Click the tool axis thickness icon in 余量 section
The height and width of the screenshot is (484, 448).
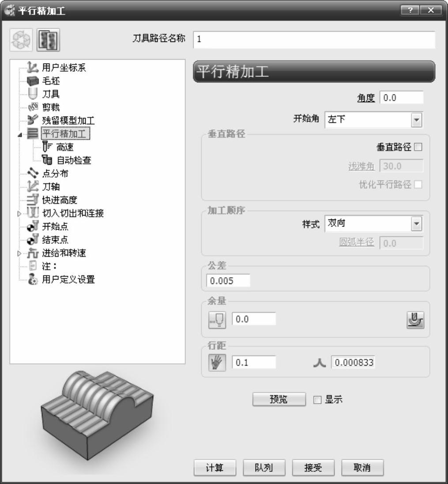(217, 320)
